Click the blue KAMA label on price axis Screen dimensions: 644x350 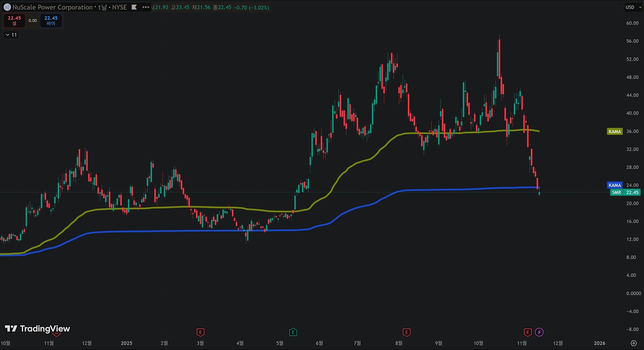tap(615, 185)
